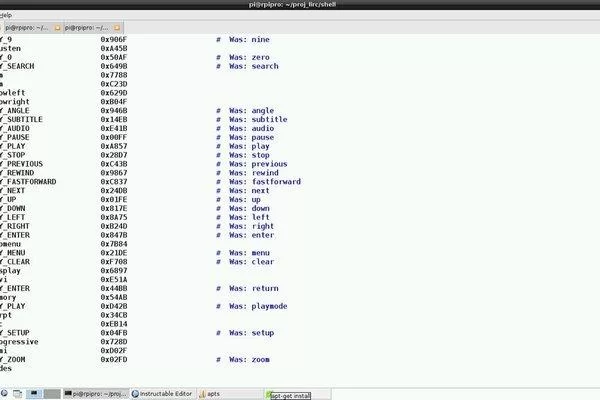The height and width of the screenshot is (400, 600).
Task: Click the key name _REWIND
Action: click(19, 173)
